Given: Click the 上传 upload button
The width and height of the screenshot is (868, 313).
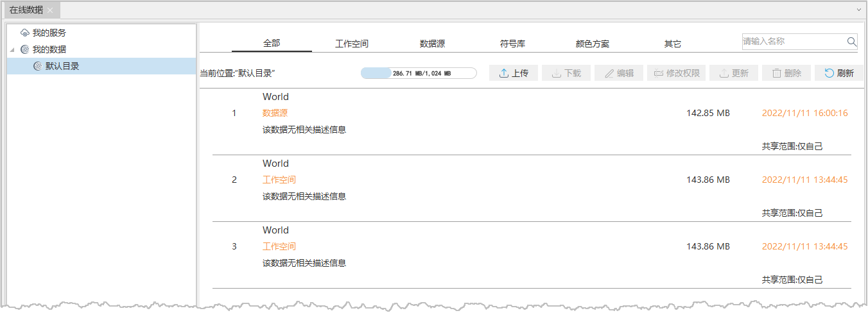Looking at the screenshot, I should (514, 73).
